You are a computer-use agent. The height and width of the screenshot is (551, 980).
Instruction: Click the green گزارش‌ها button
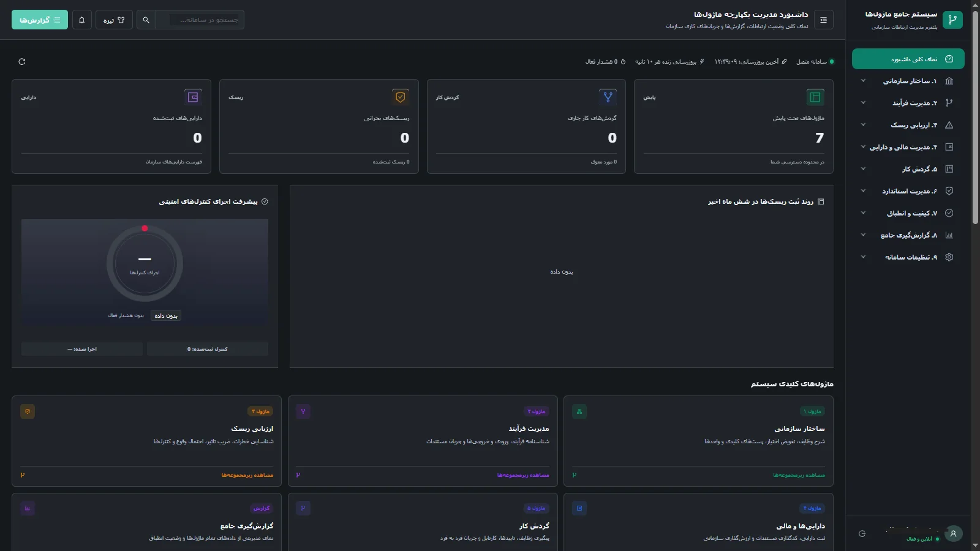40,20
